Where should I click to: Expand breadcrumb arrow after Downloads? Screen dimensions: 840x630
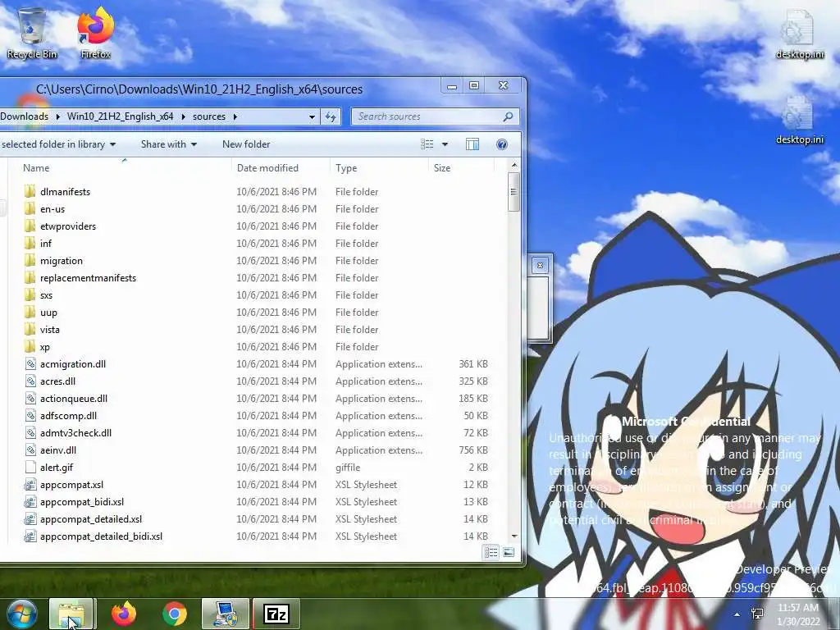pyautogui.click(x=58, y=116)
